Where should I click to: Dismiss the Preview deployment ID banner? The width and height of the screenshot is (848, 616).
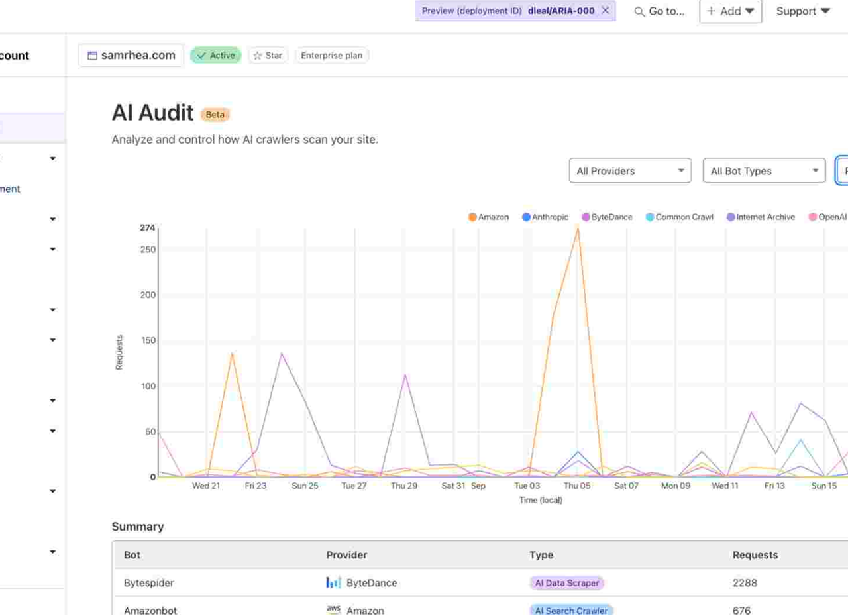coord(604,11)
